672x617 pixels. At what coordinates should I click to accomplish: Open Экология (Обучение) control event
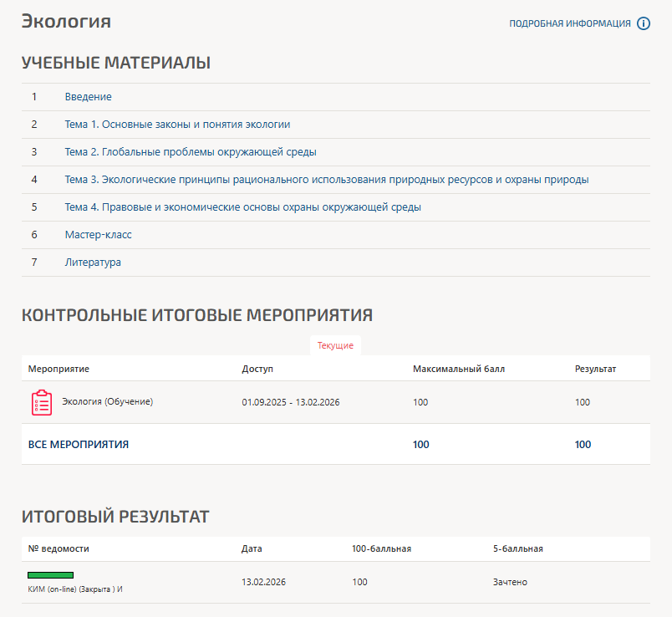108,402
